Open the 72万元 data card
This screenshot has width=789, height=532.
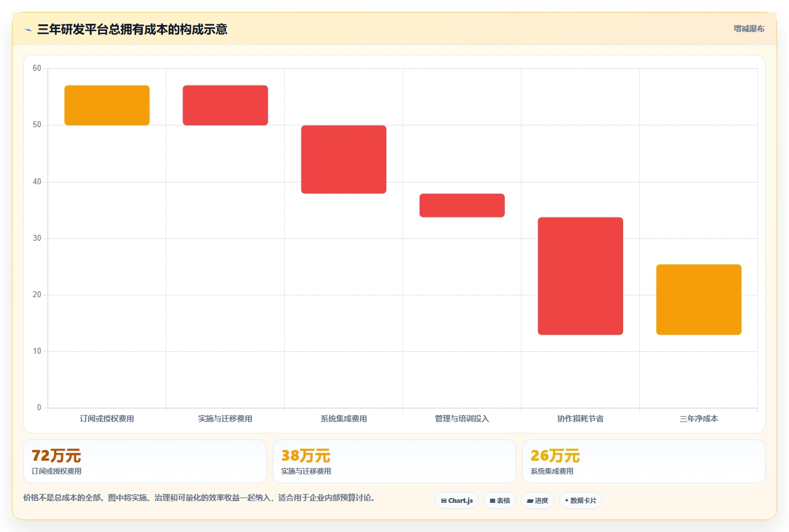145,461
